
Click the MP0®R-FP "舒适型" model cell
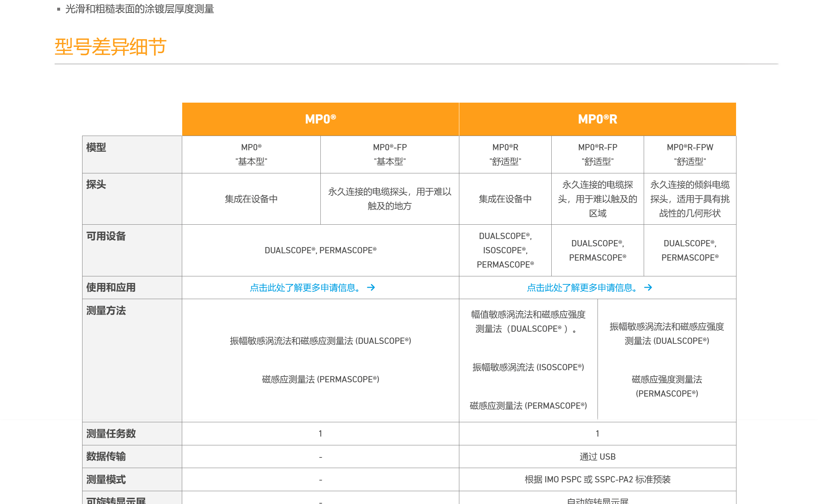click(598, 154)
